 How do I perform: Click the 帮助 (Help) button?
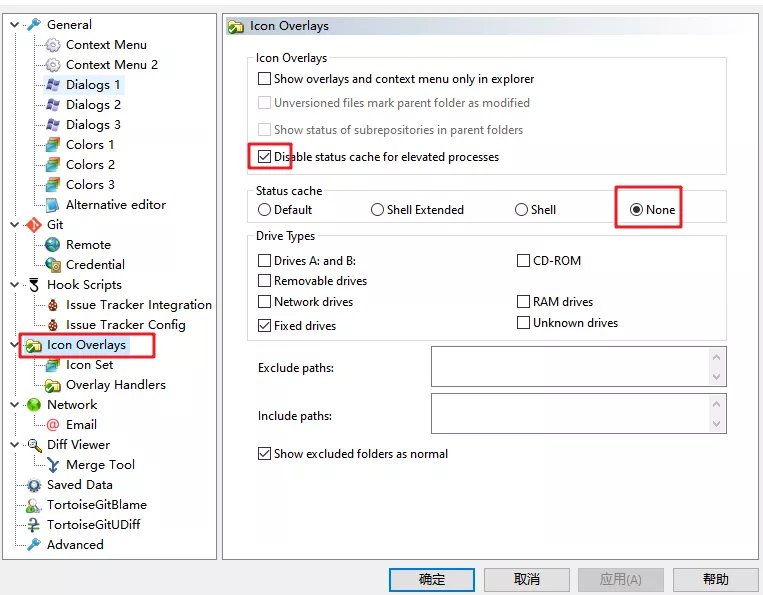point(716,579)
